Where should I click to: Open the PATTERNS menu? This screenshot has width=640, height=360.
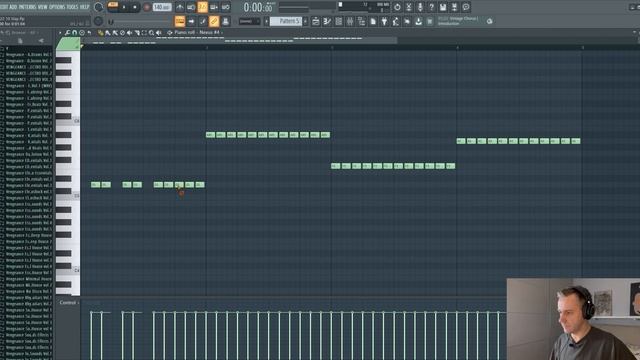pyautogui.click(x=27, y=7)
